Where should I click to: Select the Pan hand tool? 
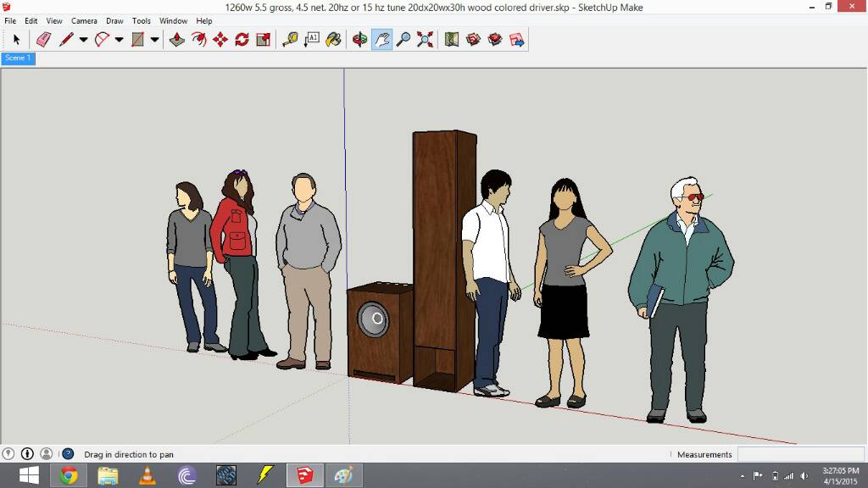(x=382, y=39)
